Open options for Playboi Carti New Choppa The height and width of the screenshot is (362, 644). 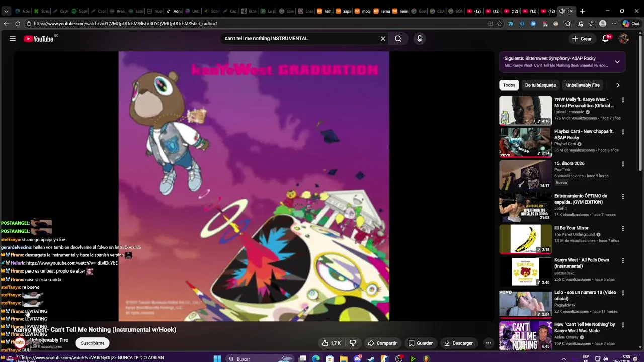[623, 132]
